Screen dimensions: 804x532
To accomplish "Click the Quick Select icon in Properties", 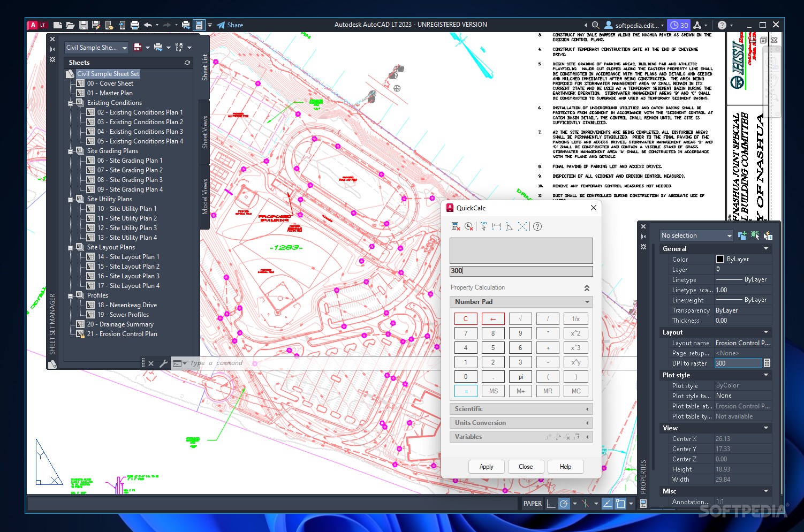I will click(x=768, y=235).
